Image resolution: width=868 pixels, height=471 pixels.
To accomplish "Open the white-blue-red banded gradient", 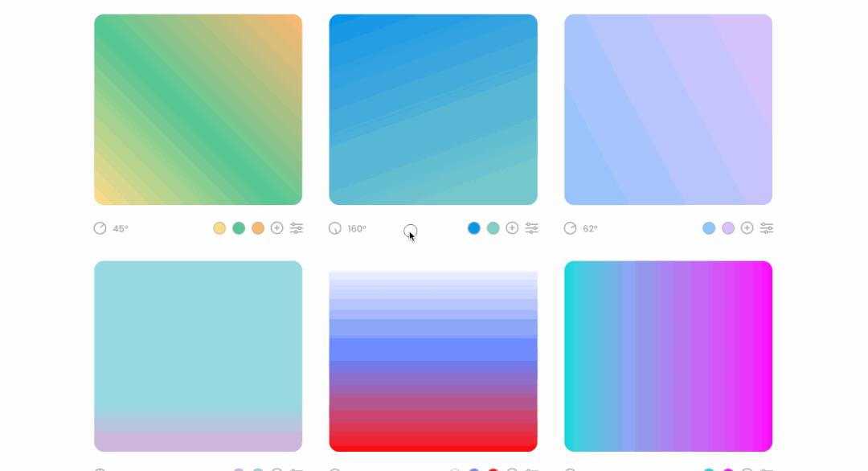I will (x=433, y=361).
